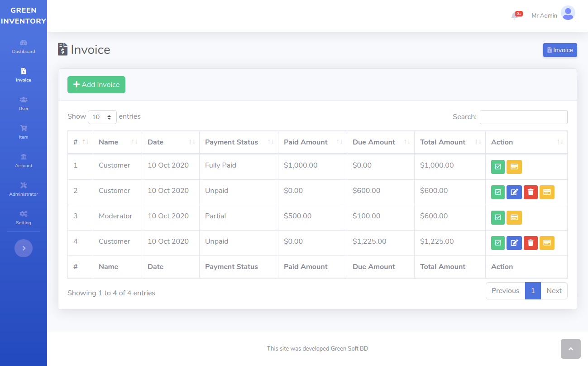The width and height of the screenshot is (588, 366).
Task: Switch to the Invoice sidebar section
Action: 23,75
